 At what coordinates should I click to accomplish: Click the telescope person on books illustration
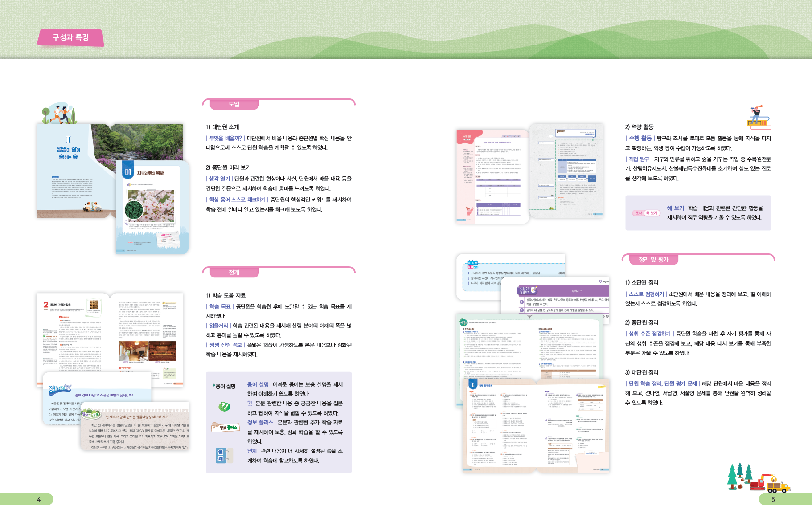(x=759, y=117)
